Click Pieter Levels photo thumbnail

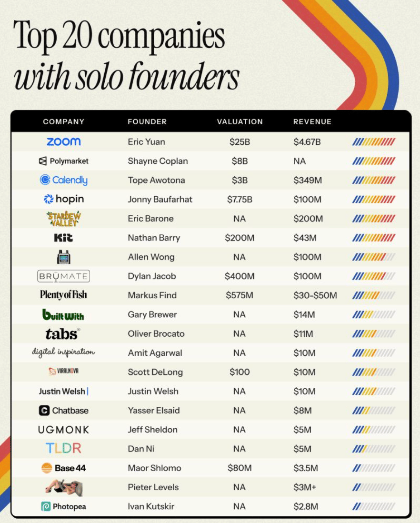click(x=64, y=487)
